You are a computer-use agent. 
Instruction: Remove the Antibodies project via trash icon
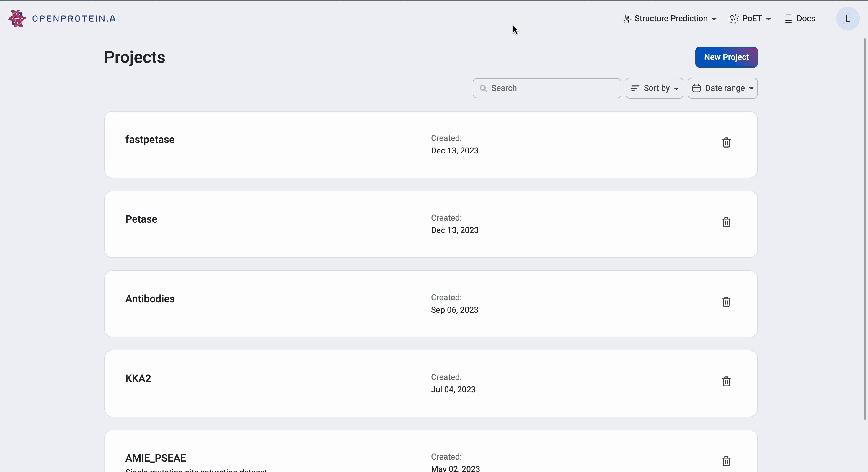(726, 302)
